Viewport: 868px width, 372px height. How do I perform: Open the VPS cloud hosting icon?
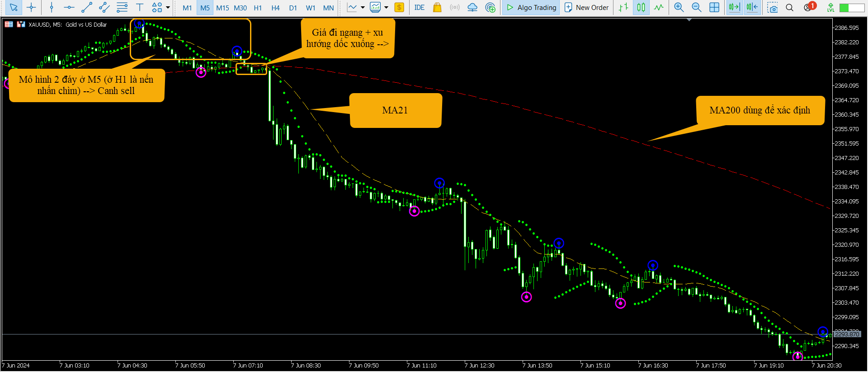[x=472, y=7]
